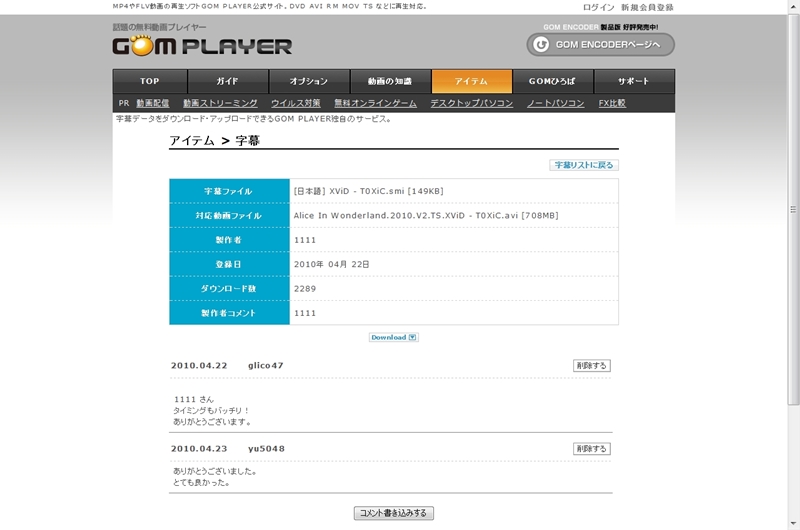Select the サポート navigation tab
Image resolution: width=800 pixels, height=530 pixels.
(634, 81)
